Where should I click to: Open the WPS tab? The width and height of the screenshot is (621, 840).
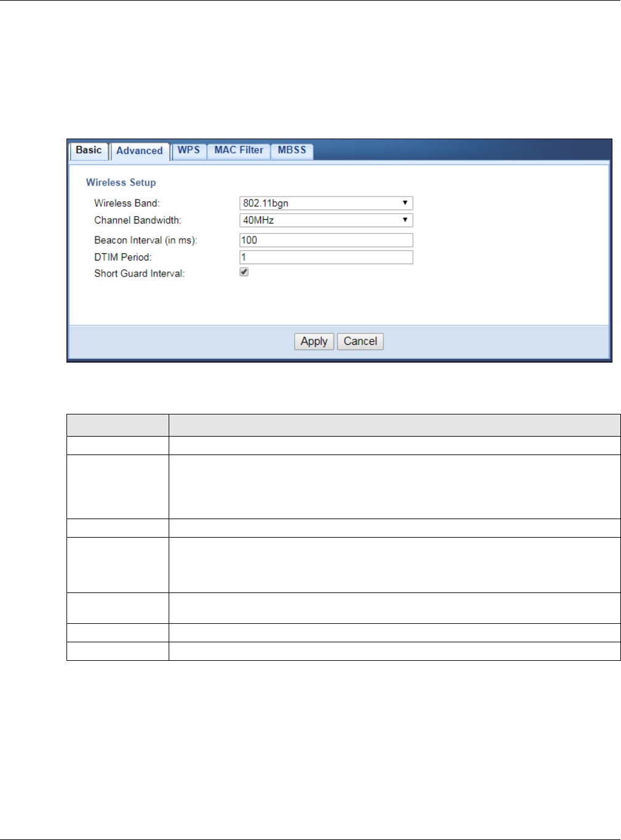(x=189, y=151)
